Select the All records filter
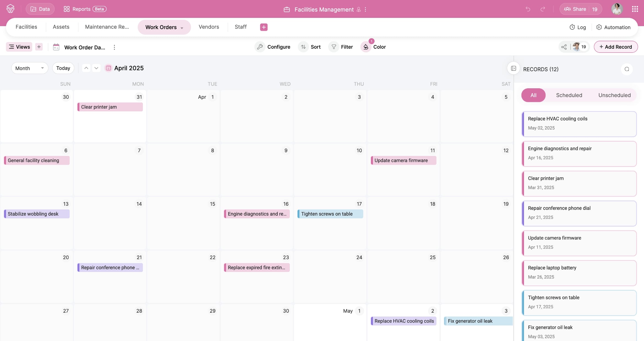Screen dimensions: 644x341 533,95
